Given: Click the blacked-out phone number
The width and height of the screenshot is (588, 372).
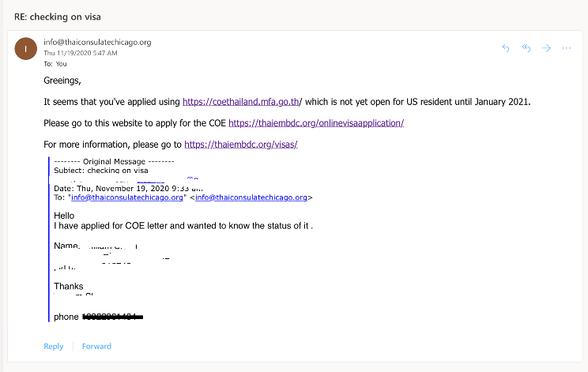Looking at the screenshot, I should 112,317.
